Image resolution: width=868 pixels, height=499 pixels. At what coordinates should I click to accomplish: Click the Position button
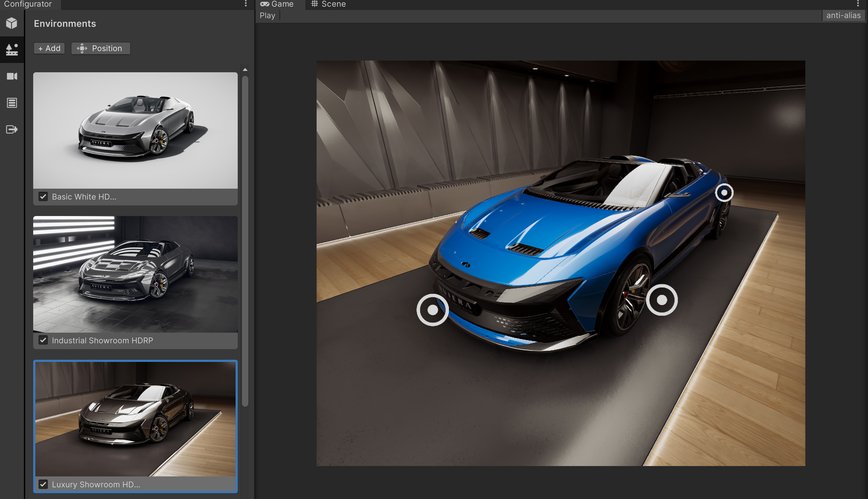pyautogui.click(x=100, y=48)
